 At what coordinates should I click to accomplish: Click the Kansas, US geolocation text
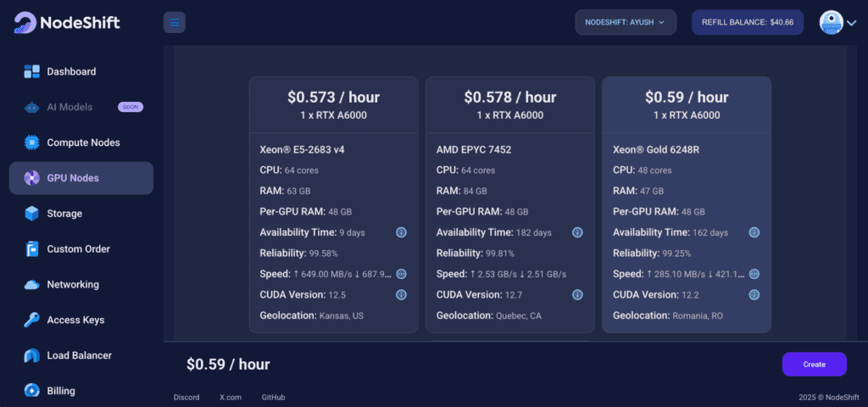341,315
